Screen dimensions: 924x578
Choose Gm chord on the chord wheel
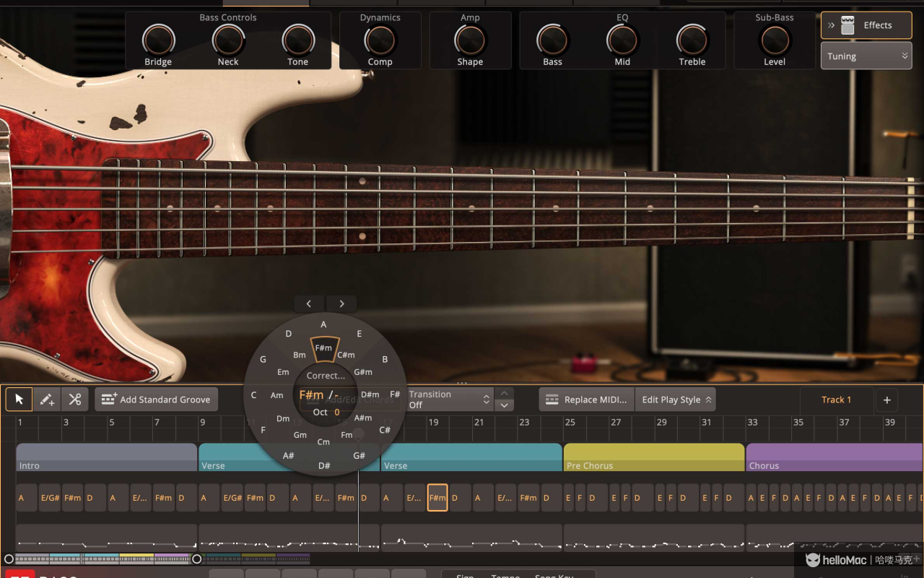pos(300,435)
